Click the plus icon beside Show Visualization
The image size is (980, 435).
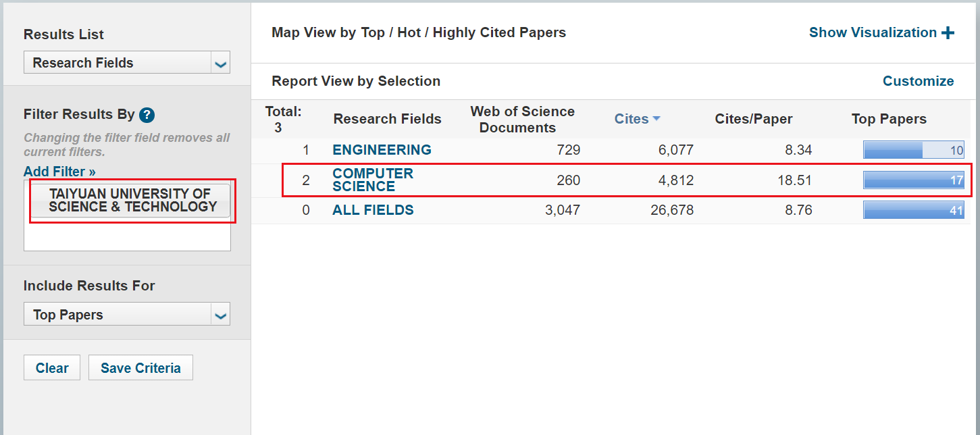tap(948, 33)
